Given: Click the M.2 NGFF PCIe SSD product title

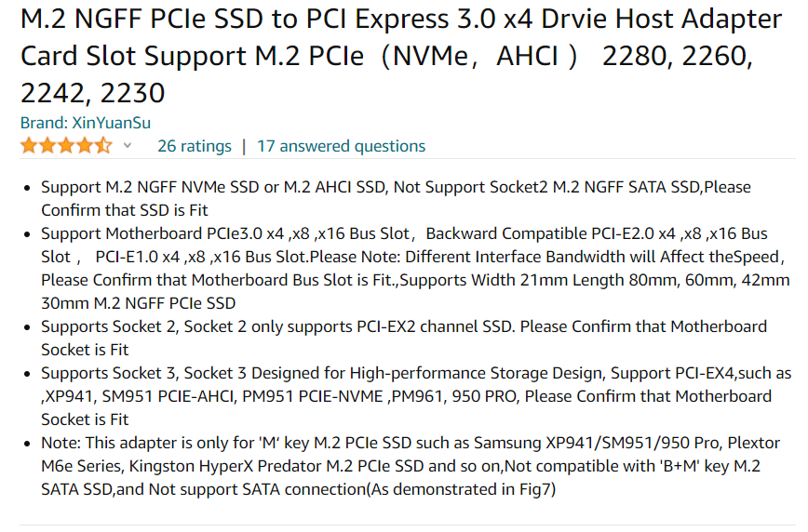Looking at the screenshot, I should pos(401,56).
